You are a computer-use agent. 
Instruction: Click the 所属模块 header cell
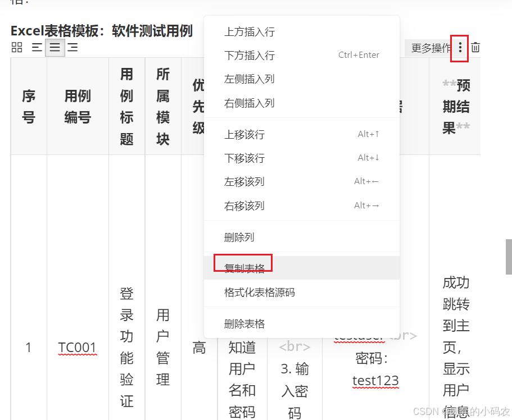tap(163, 106)
